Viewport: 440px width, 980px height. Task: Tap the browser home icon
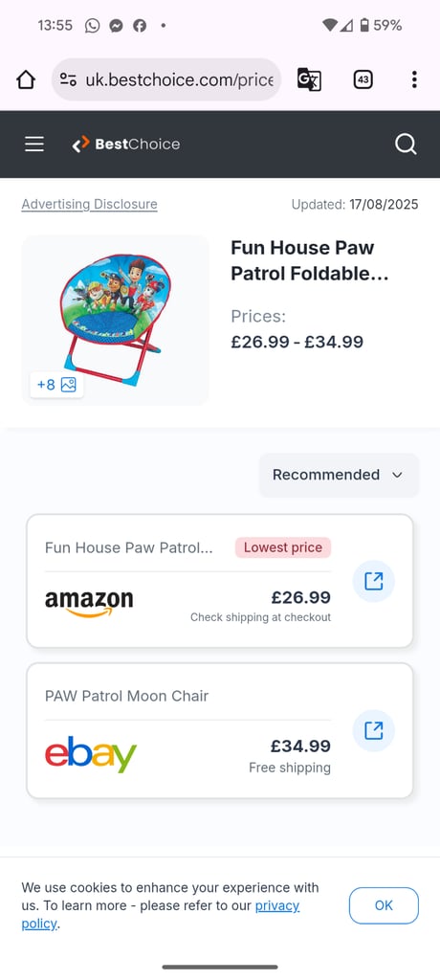pos(26,79)
